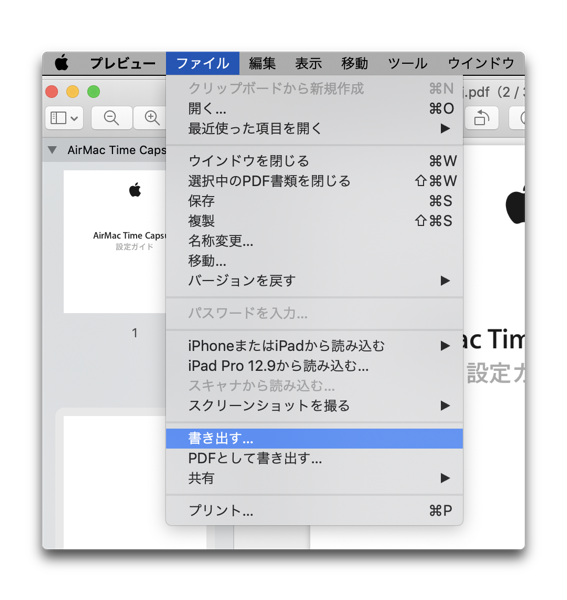Viewport: 567px width, 600px height.
Task: Open the 移動 menu in menu bar
Action: (x=355, y=63)
